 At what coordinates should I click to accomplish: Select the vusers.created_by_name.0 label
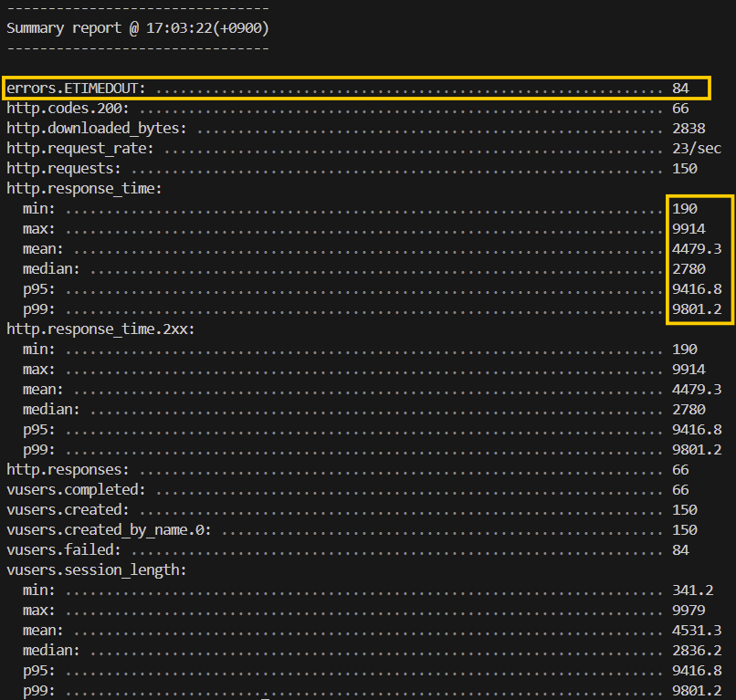[109, 530]
